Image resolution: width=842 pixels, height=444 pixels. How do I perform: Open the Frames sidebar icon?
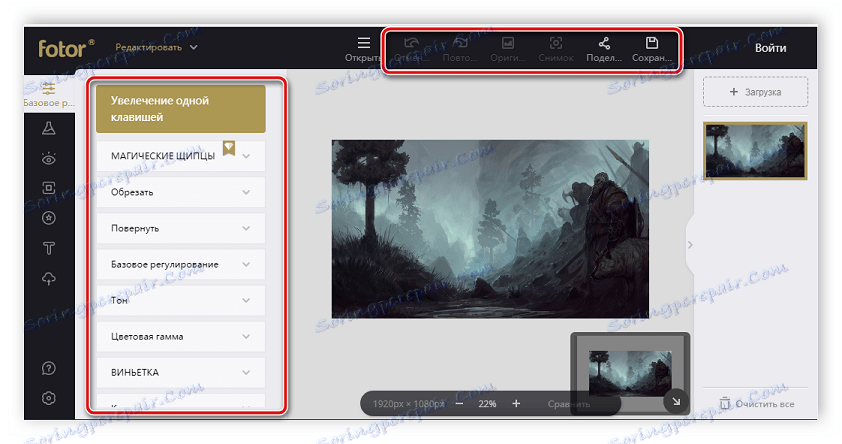click(x=49, y=188)
